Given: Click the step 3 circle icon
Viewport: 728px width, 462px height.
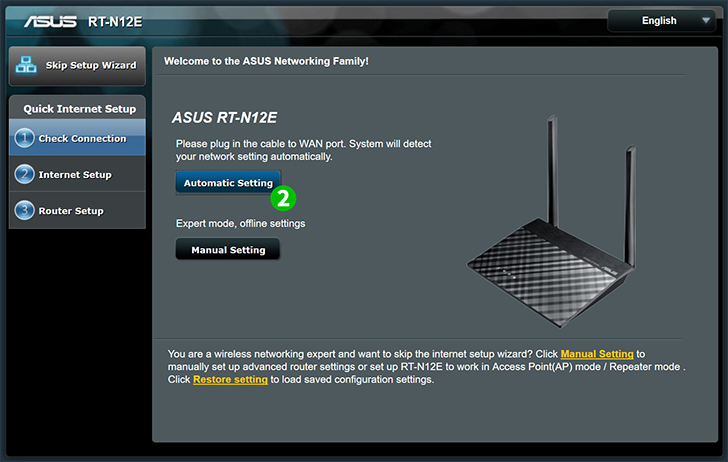Looking at the screenshot, I should [24, 210].
